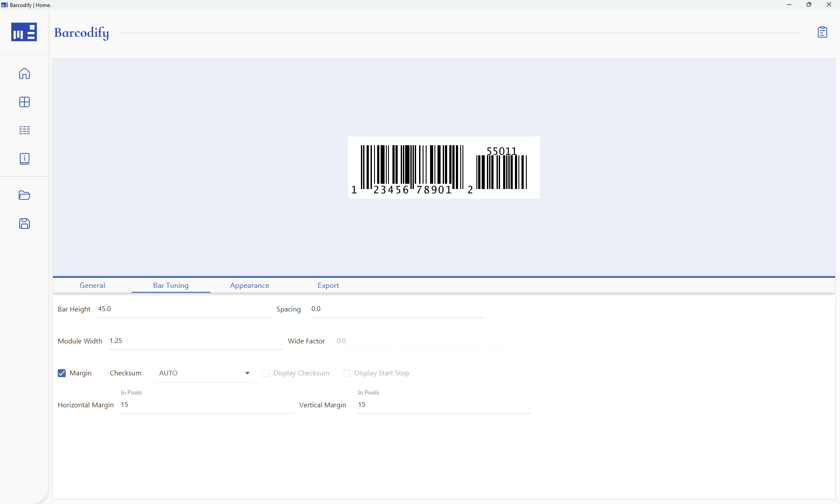Go to the General tab
840x504 pixels.
pos(92,285)
